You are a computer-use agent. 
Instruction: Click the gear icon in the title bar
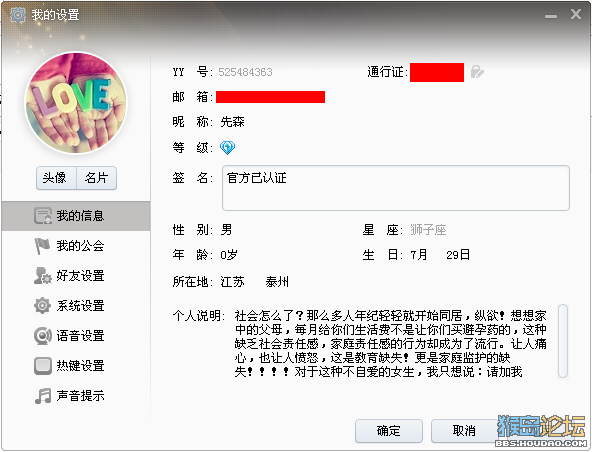18,15
